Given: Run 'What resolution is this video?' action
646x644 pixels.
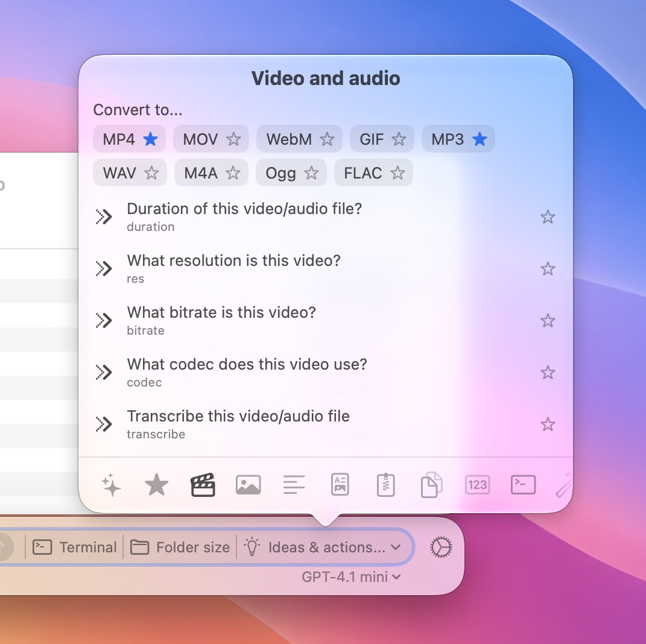Looking at the screenshot, I should point(325,269).
